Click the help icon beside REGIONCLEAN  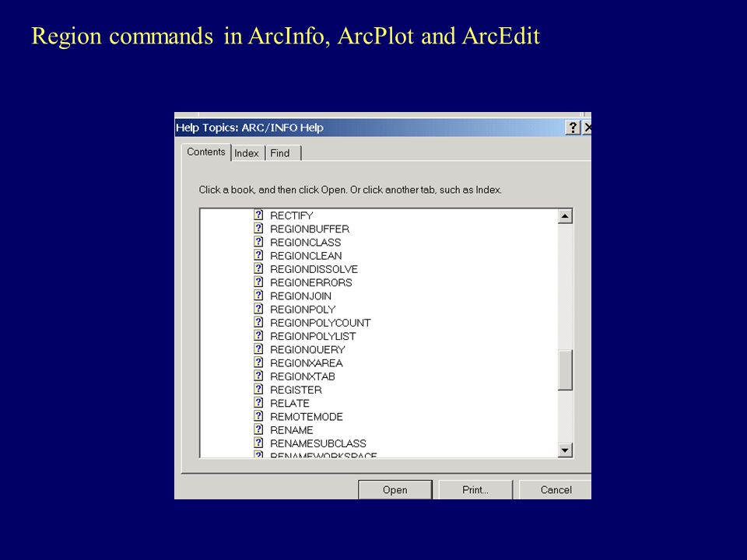[258, 255]
